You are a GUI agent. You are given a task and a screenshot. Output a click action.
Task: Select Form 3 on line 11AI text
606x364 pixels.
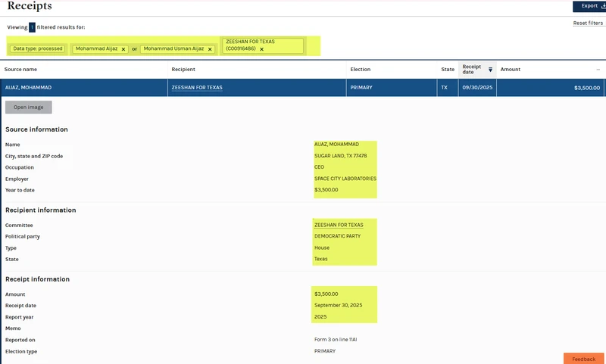[336, 340]
